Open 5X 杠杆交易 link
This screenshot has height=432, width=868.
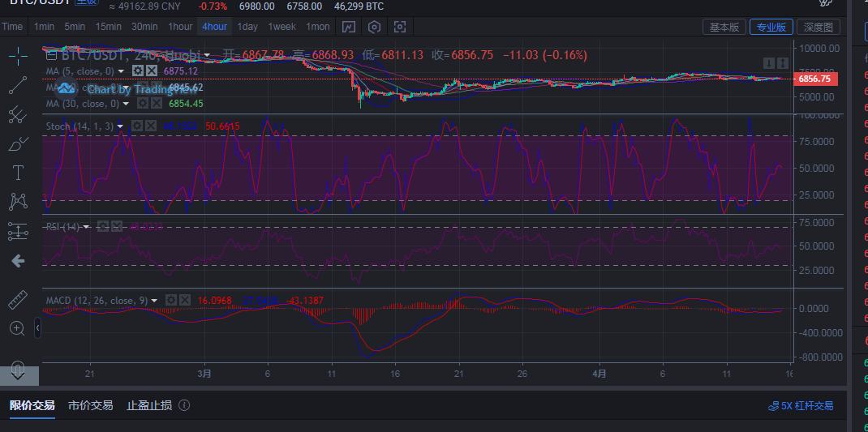click(801, 405)
